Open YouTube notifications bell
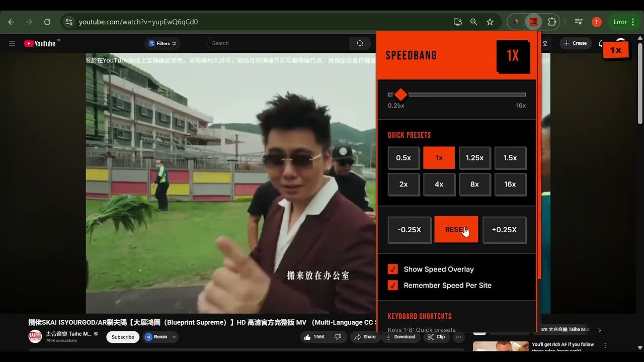 [601, 44]
